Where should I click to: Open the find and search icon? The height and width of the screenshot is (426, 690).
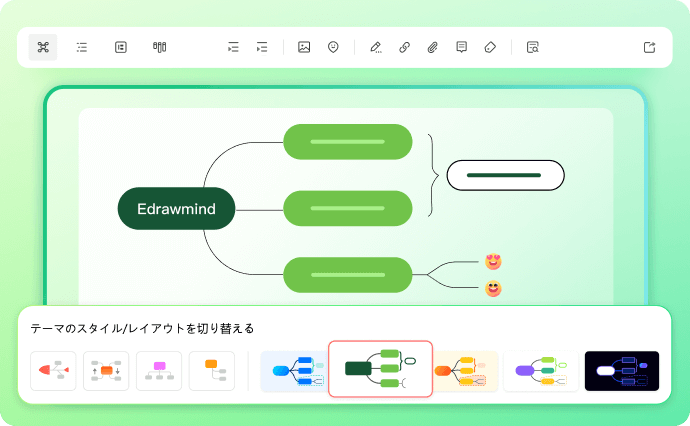click(532, 47)
